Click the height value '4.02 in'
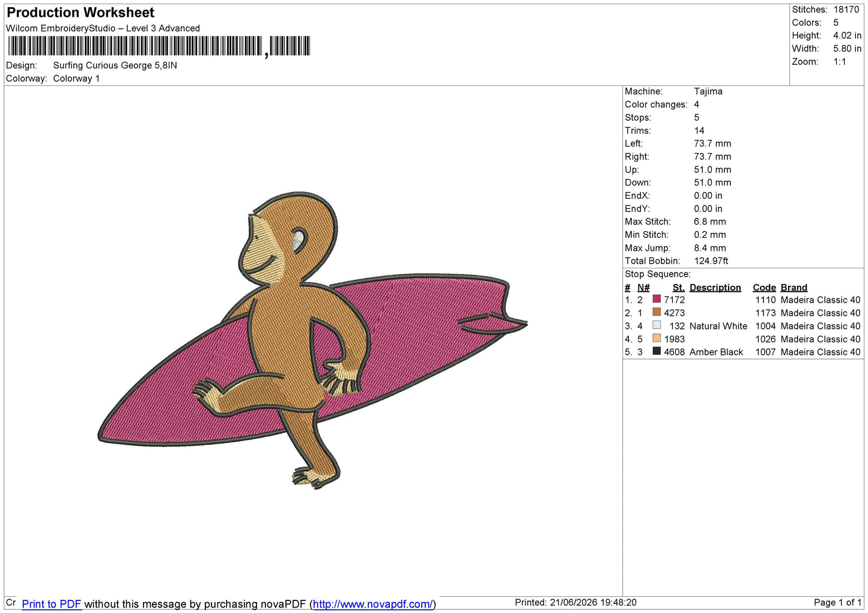 [x=847, y=35]
